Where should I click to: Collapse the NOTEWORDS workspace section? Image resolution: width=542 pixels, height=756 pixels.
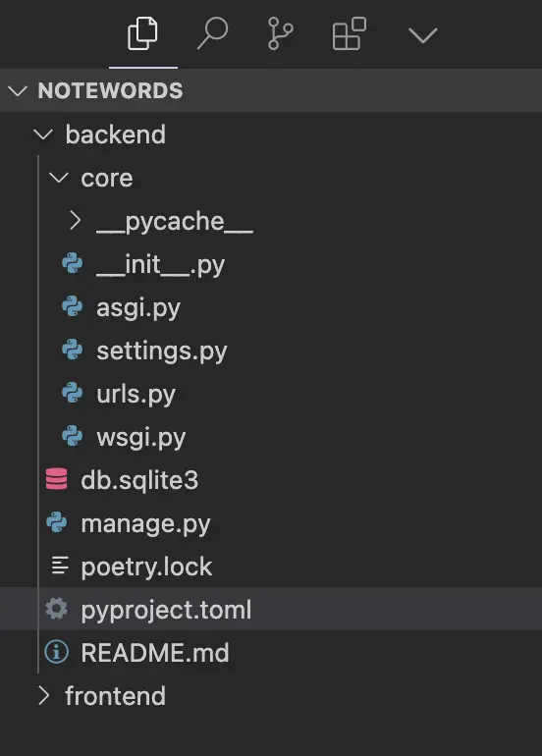(18, 91)
